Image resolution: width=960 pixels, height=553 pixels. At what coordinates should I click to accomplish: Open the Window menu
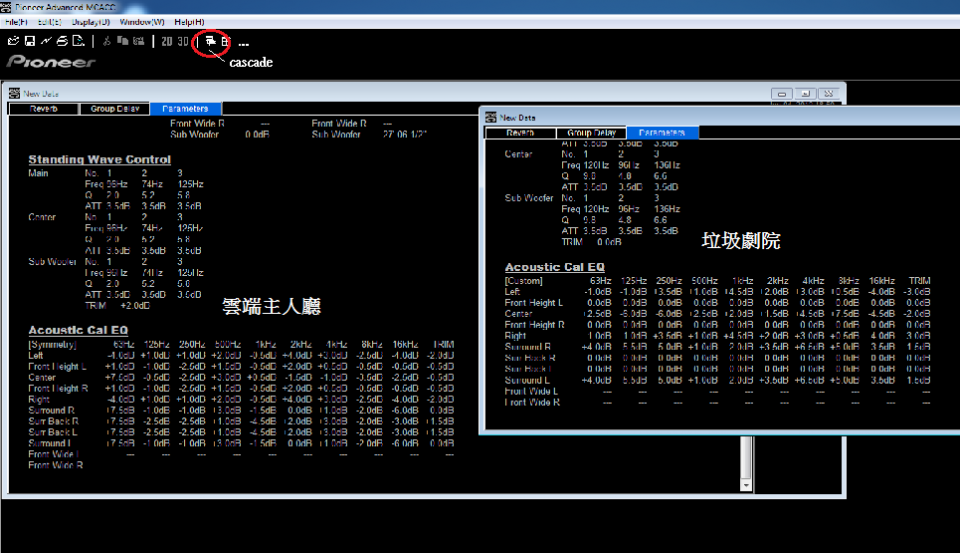(x=143, y=21)
